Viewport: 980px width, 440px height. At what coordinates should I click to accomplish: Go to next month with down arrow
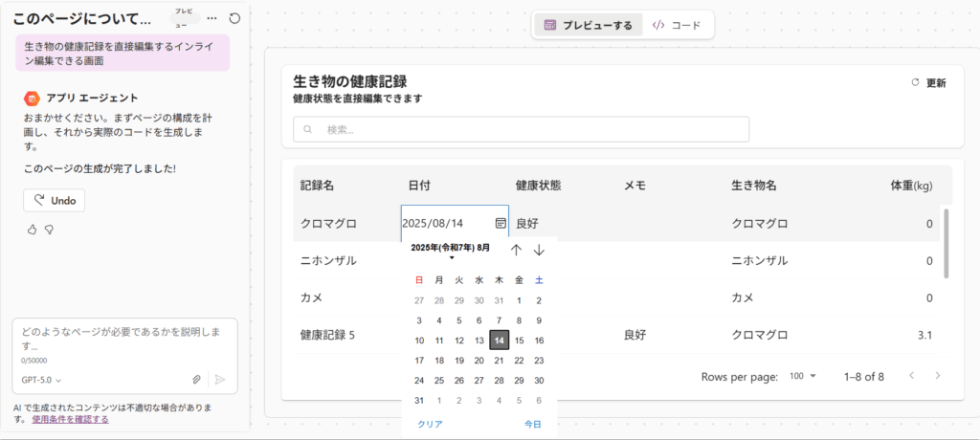point(539,250)
